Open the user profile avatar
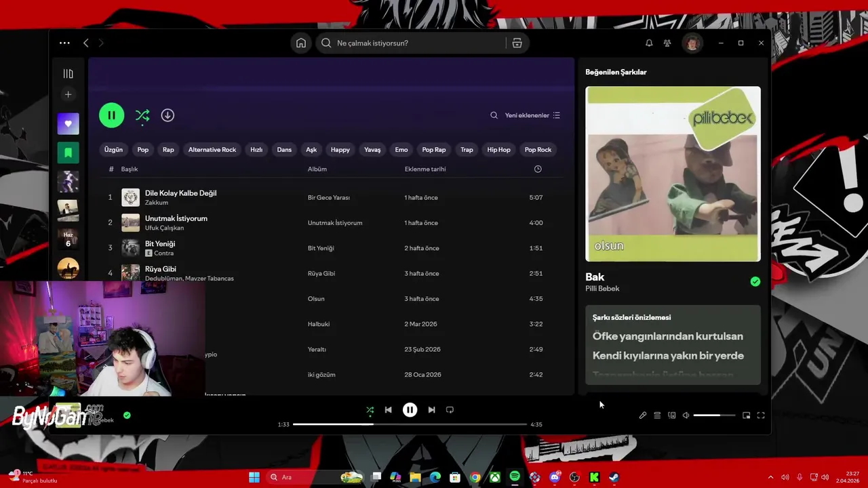The width and height of the screenshot is (868, 488). [692, 43]
